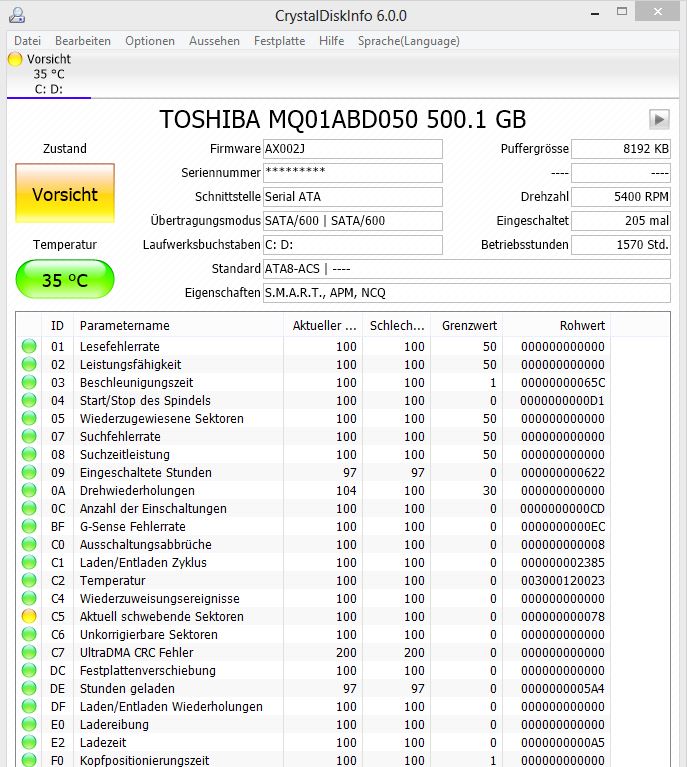Click the green status icon for UltraDMA CRC Fehler
Image resolution: width=687 pixels, height=767 pixels.
29,653
